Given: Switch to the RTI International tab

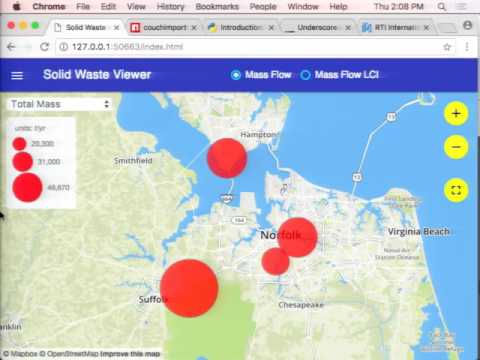Looking at the screenshot, I should (x=395, y=28).
